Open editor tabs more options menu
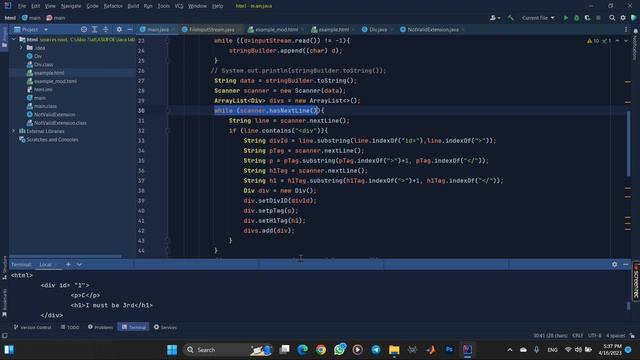This screenshot has height=360, width=640. coord(626,29)
